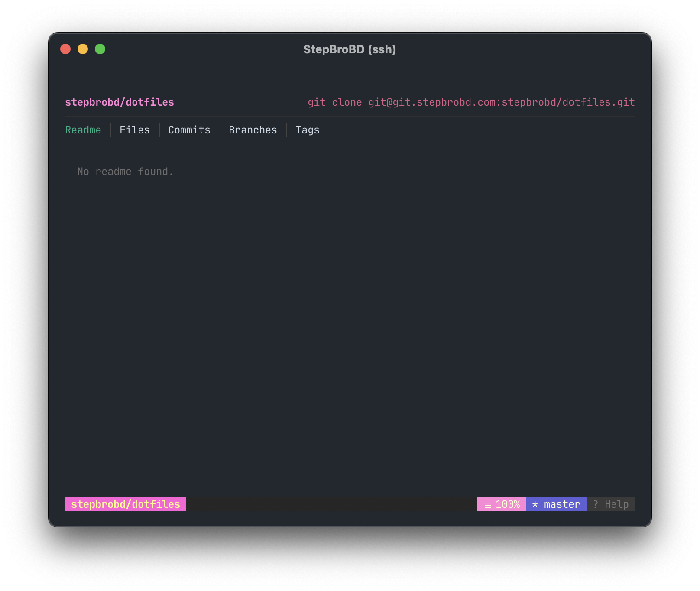700x591 pixels.
Task: Click the green zoom traffic light
Action: [x=100, y=49]
